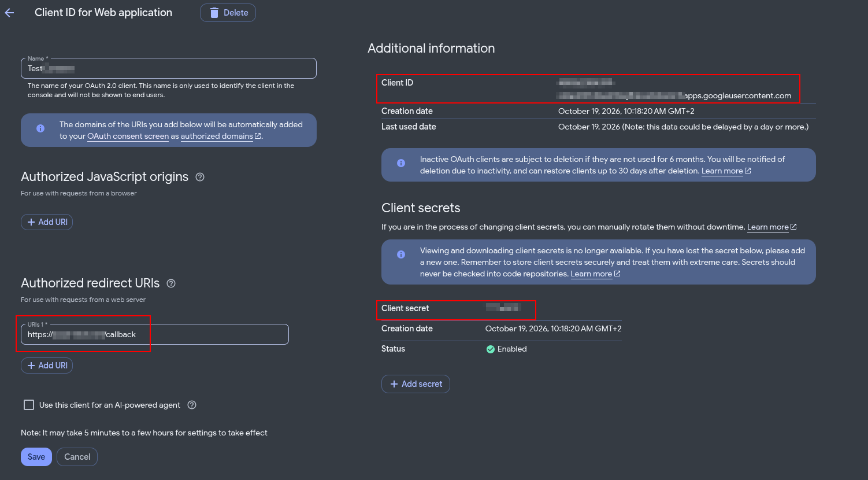This screenshot has height=480, width=868.
Task: Click the Add secret button
Action: (x=416, y=384)
